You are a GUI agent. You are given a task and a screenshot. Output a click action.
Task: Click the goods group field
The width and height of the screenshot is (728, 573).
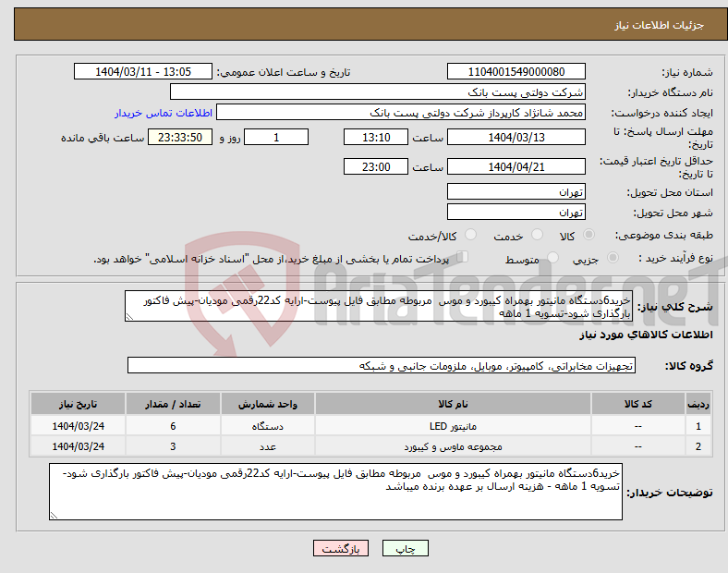pyautogui.click(x=382, y=365)
